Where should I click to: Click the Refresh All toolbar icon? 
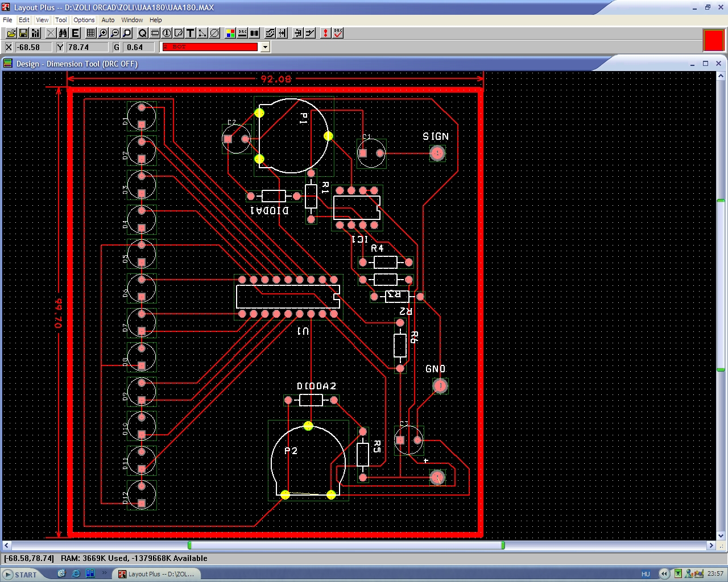coord(325,33)
